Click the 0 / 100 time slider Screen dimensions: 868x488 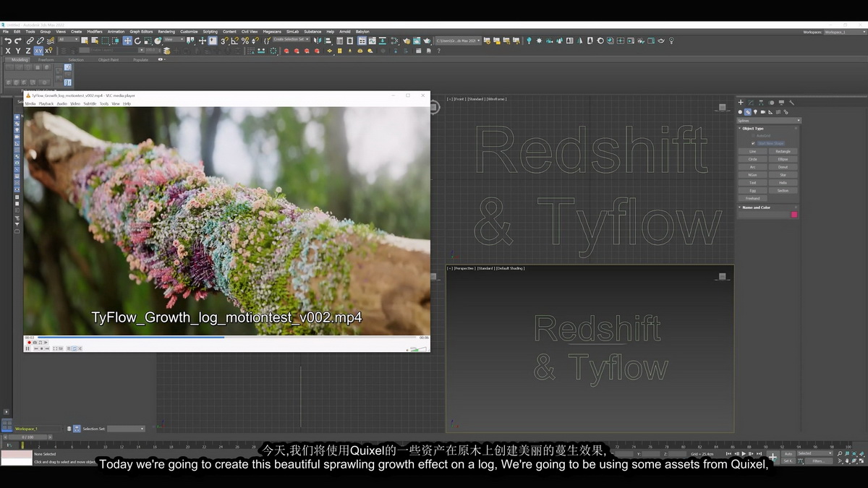[27, 437]
